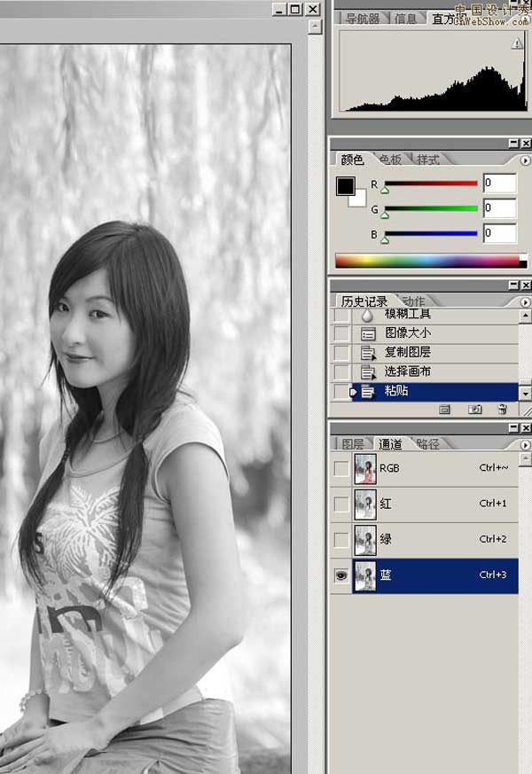Select the 选择画布 history state
532x774 pixels.
click(408, 371)
